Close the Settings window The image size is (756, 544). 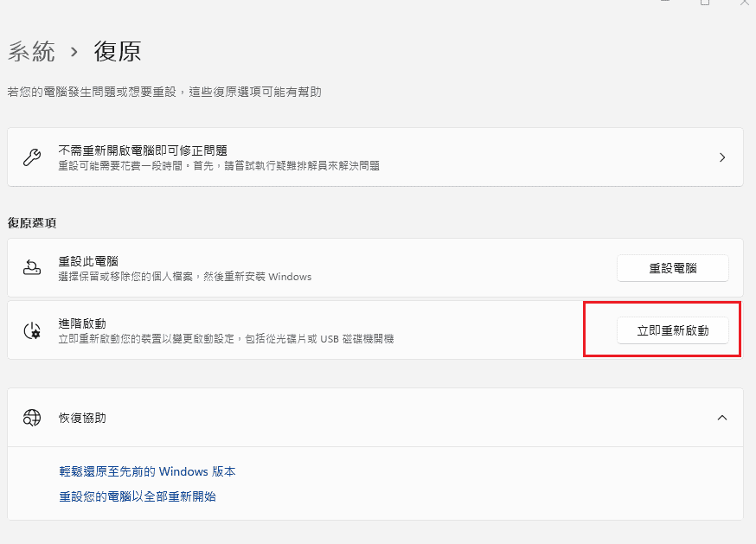pyautogui.click(x=744, y=3)
